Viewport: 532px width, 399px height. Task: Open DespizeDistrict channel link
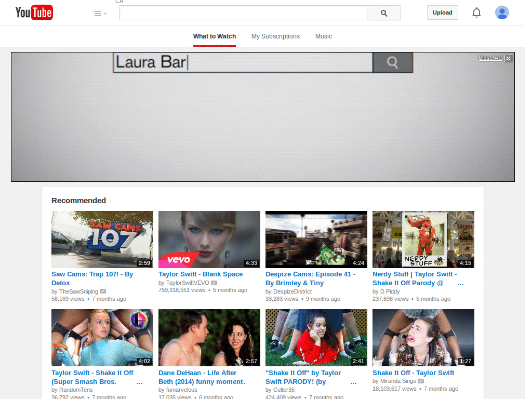292,291
